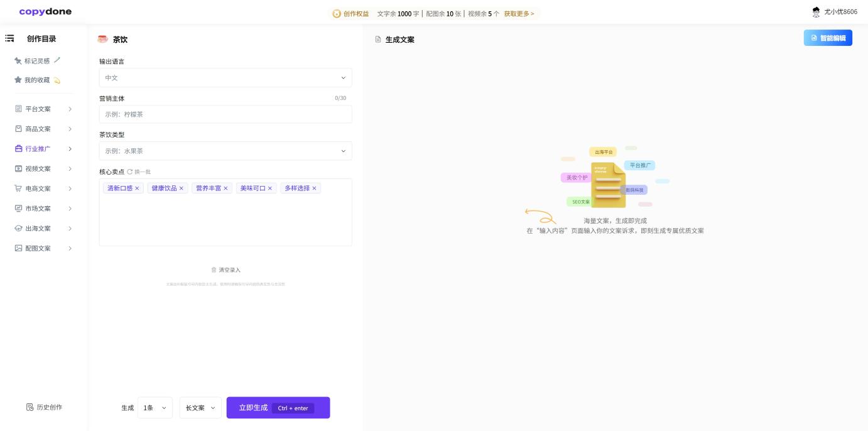Screen dimensions: 868x431
Task: Click the 商品文案 bag icon
Action: (18, 129)
